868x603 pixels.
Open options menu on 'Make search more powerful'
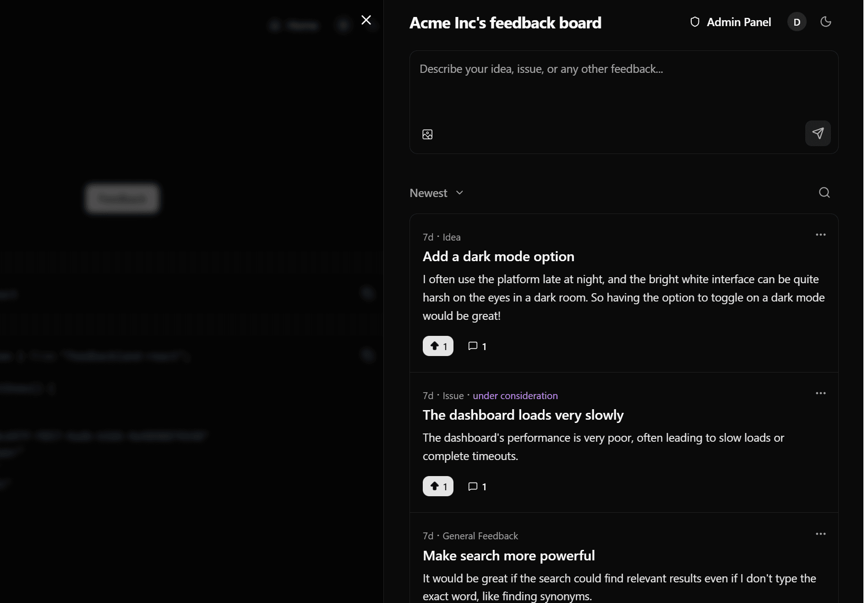pos(820,533)
